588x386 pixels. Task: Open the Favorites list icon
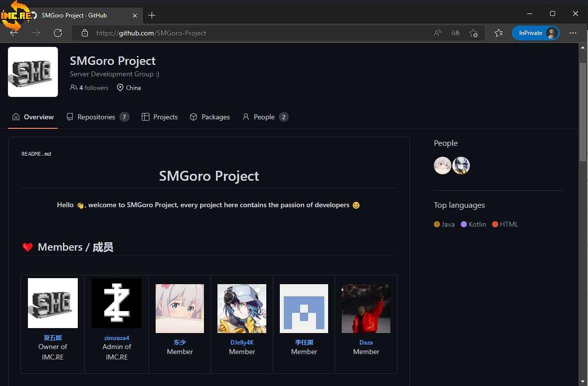pyautogui.click(x=499, y=33)
